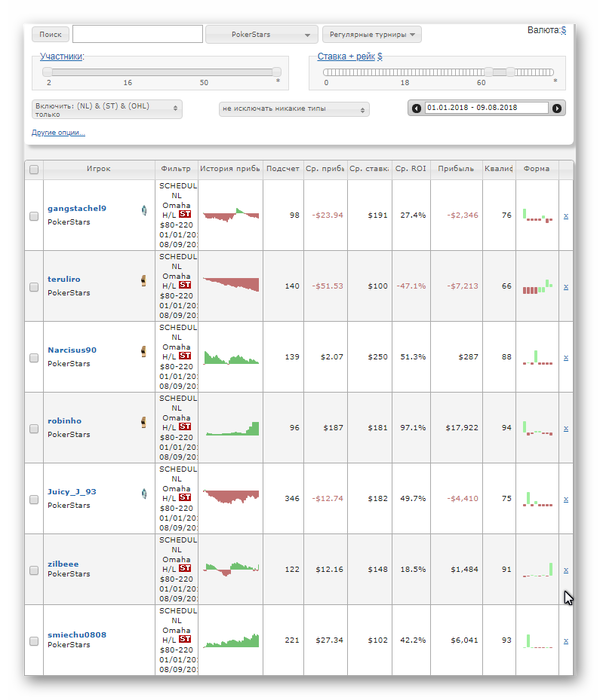Click the lower handle of stake slider
Viewport: 600px width, 700px height.
[489, 72]
